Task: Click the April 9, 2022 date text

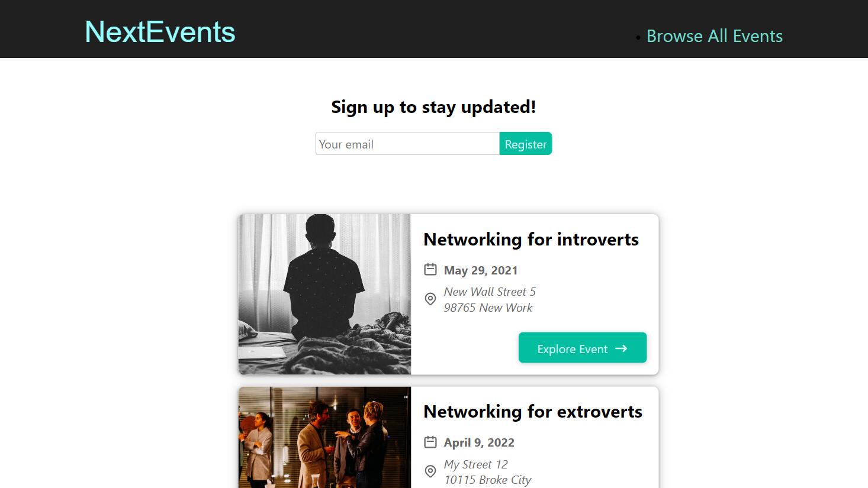Action: point(479,442)
